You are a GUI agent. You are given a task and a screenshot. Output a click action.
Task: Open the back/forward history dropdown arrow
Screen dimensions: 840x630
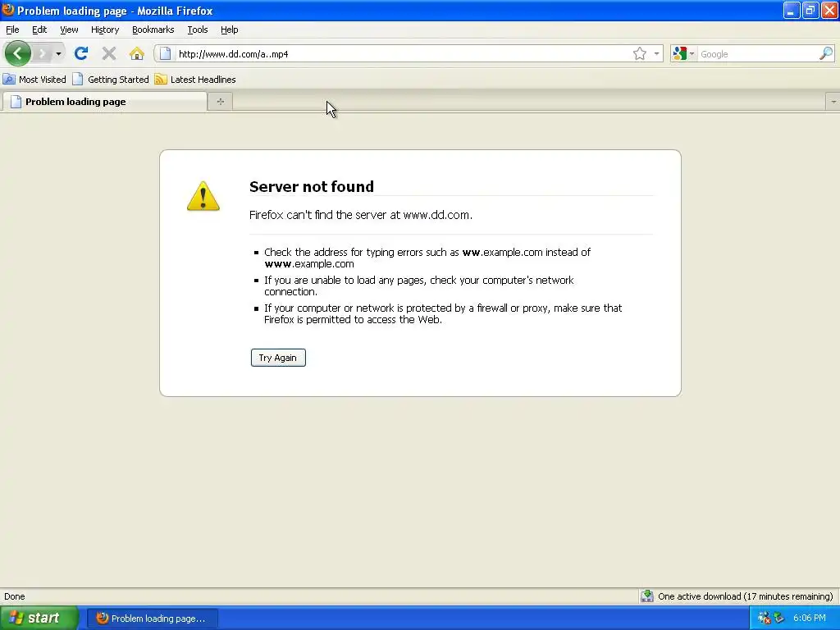58,53
